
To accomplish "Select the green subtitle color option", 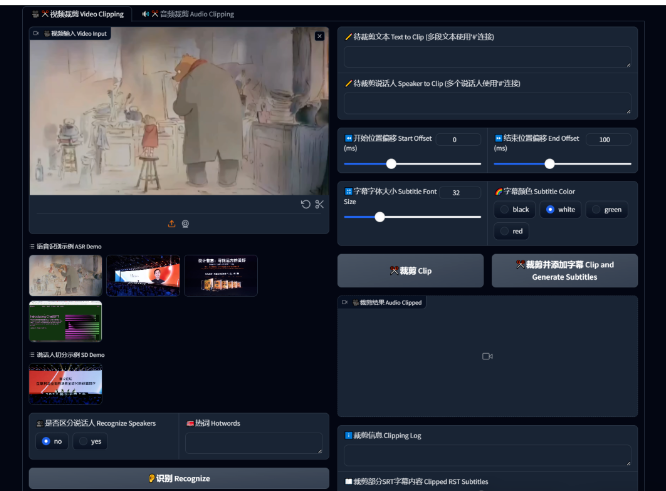I will (x=607, y=210).
